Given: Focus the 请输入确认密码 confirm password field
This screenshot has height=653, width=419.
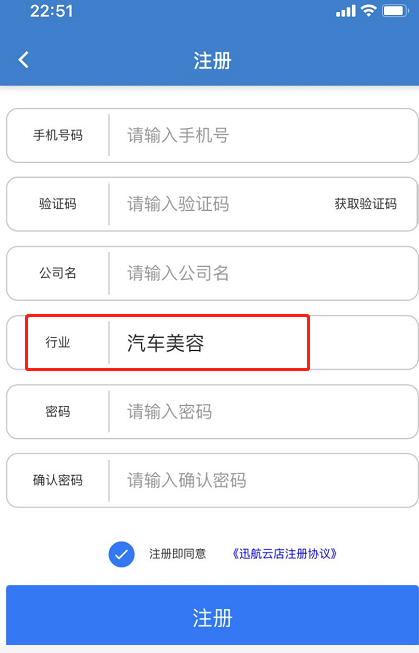Looking at the screenshot, I should [x=262, y=480].
